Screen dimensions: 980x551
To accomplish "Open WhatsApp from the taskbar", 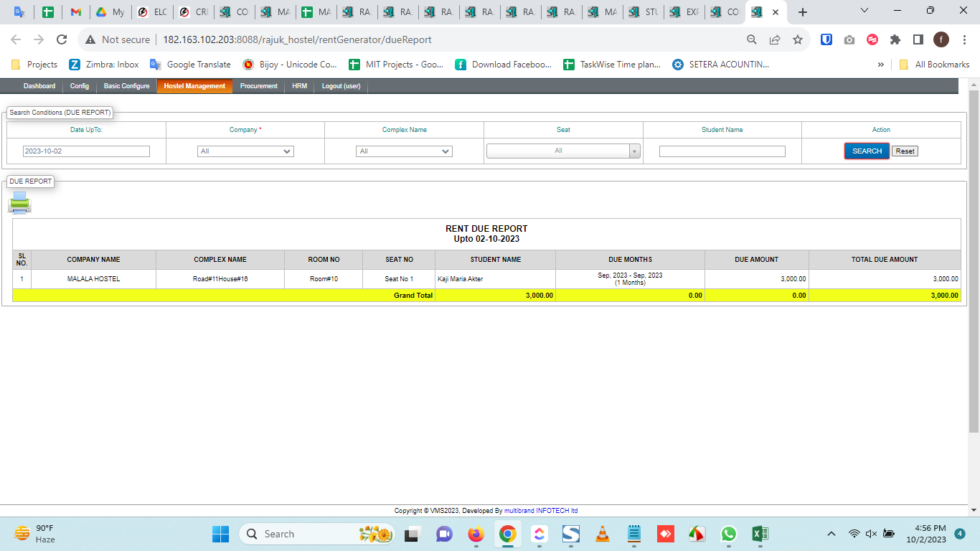I will (x=729, y=534).
